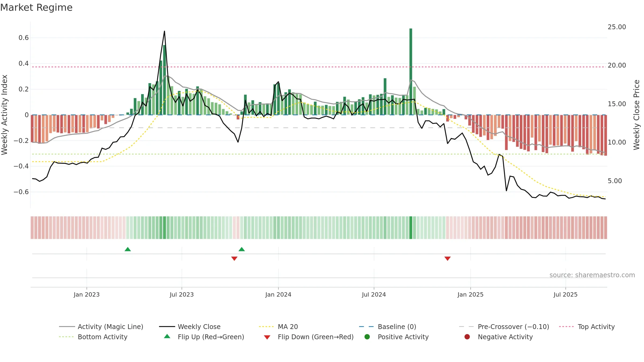Toggle the Pre-Crossover (−0.10) legend entry
Viewport: 644px width, 362px height.
(x=504, y=327)
